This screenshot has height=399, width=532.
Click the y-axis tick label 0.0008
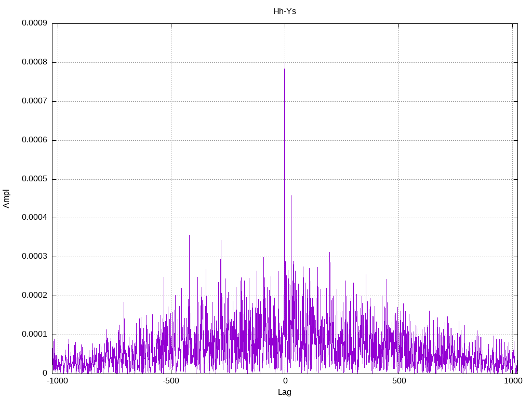click(35, 62)
